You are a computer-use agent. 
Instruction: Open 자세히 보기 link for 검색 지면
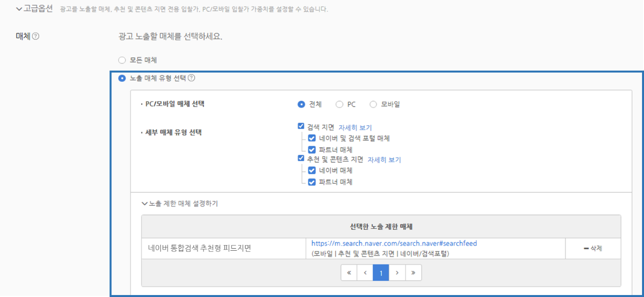(355, 127)
